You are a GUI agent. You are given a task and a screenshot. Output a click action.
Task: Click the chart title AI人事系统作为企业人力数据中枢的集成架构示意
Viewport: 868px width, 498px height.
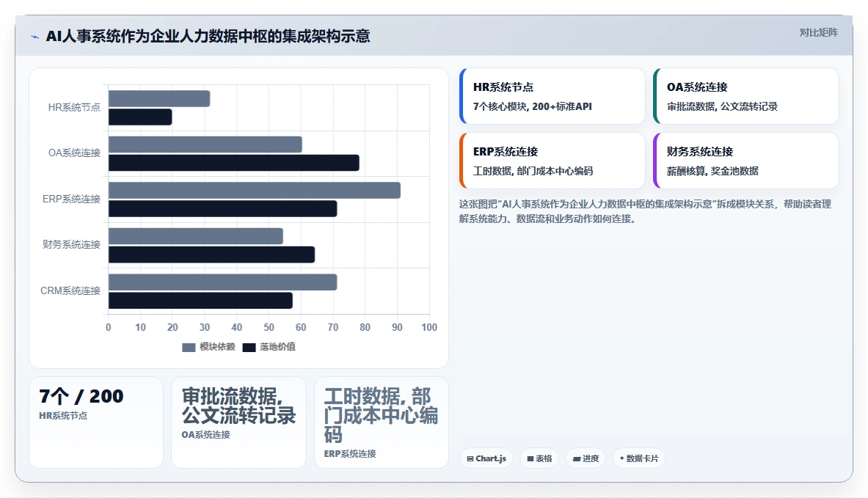pyautogui.click(x=208, y=37)
